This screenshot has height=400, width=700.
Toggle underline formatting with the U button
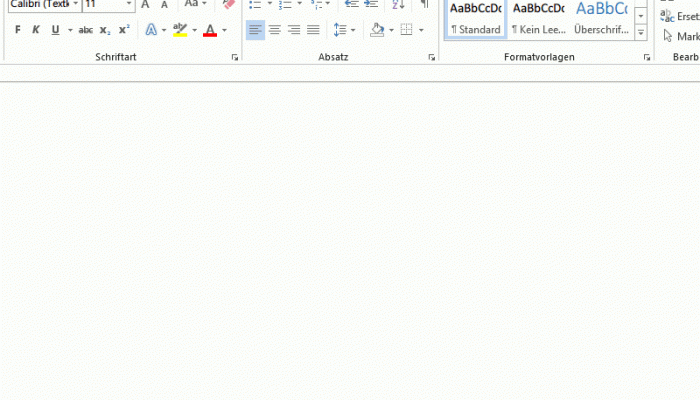[55, 30]
